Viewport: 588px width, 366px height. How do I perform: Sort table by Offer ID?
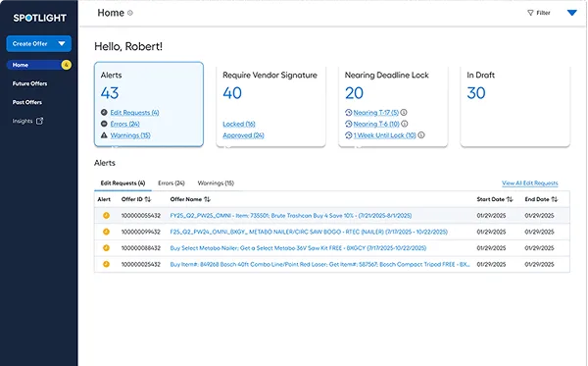147,199
